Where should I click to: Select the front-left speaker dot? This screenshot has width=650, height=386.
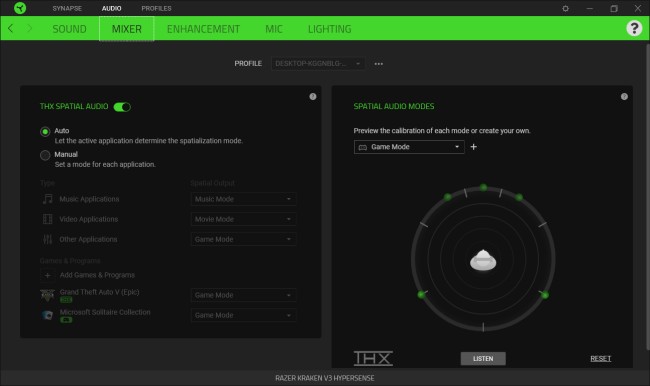[448, 197]
